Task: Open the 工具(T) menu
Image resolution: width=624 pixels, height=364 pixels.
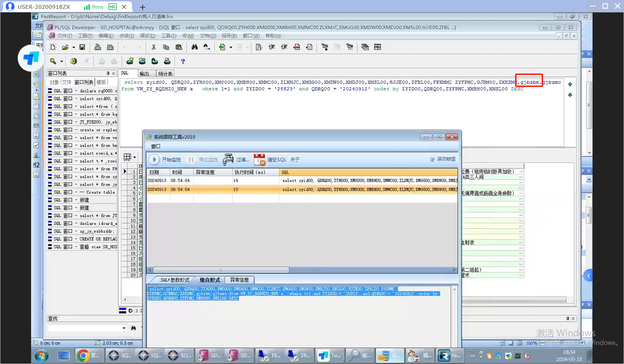Action: click(169, 36)
